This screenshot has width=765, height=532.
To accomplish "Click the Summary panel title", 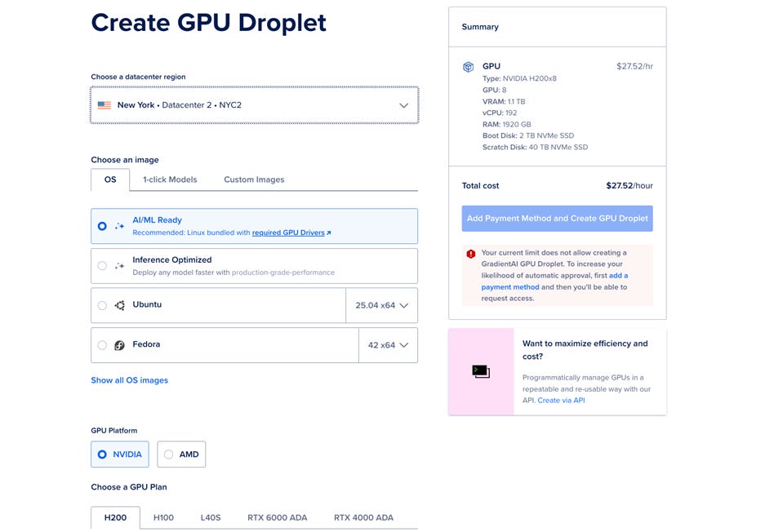I will (x=480, y=27).
